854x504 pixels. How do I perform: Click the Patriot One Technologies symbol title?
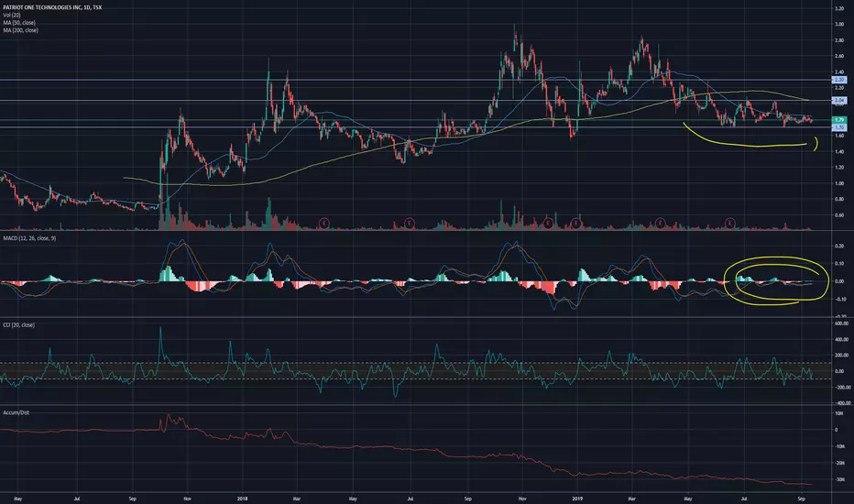click(x=52, y=7)
